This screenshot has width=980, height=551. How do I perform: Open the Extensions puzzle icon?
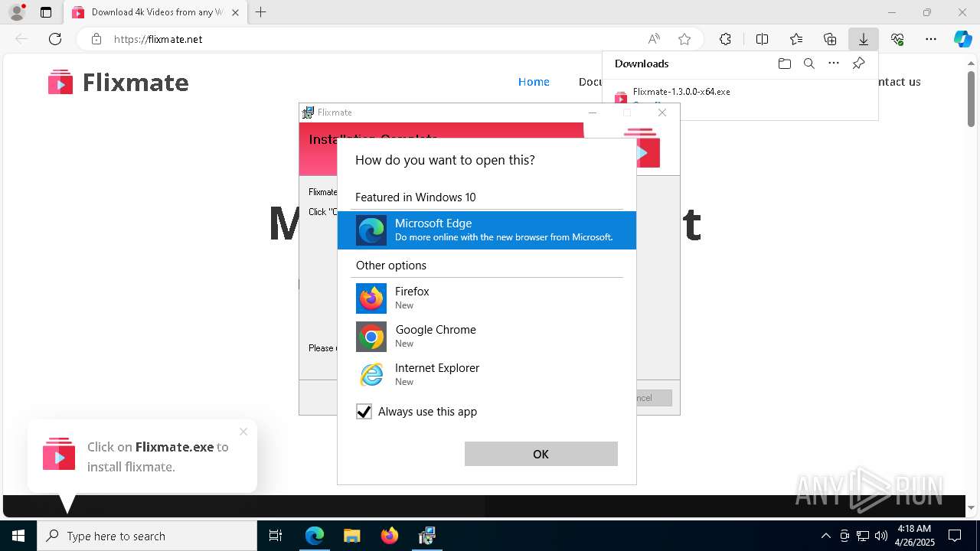pyautogui.click(x=725, y=39)
